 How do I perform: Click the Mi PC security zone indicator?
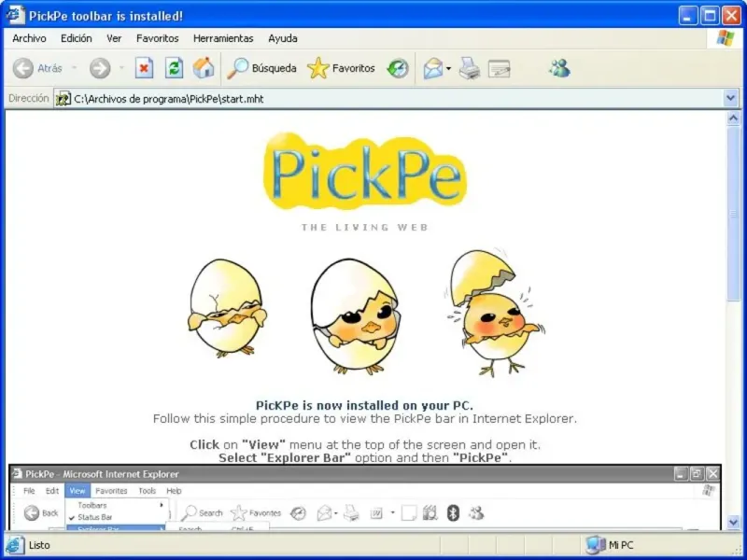click(610, 545)
